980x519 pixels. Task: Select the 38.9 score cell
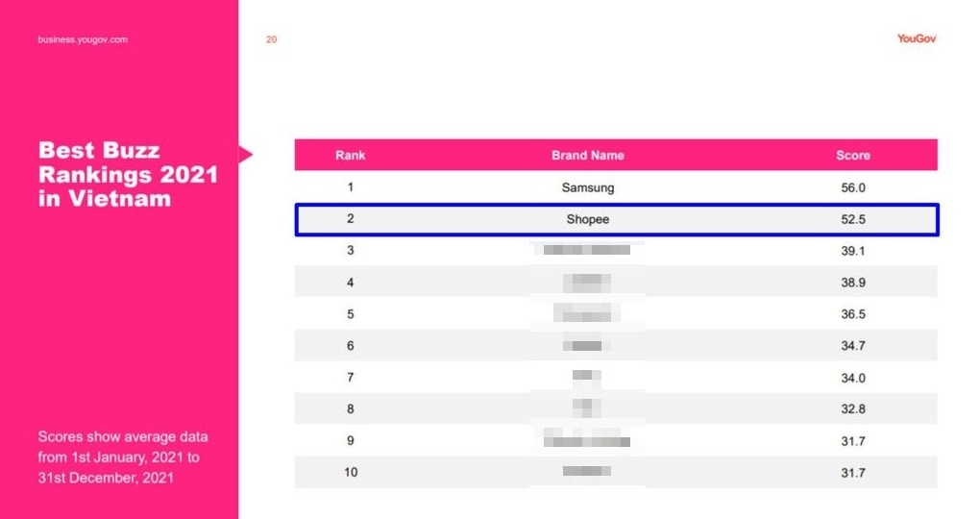[x=852, y=283]
